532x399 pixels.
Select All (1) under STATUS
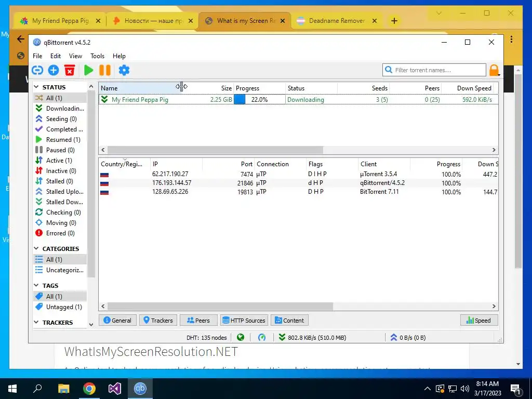60,98
